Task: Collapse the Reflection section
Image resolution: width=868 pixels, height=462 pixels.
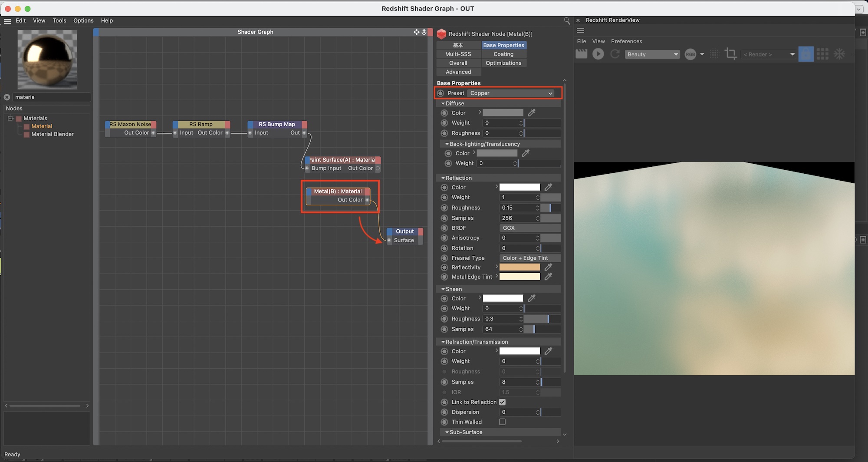Action: [x=443, y=178]
